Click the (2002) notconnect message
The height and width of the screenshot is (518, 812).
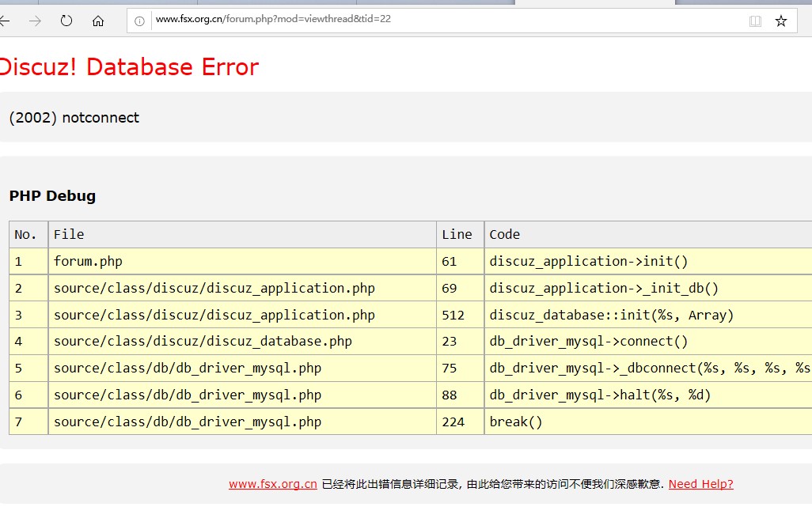(74, 118)
